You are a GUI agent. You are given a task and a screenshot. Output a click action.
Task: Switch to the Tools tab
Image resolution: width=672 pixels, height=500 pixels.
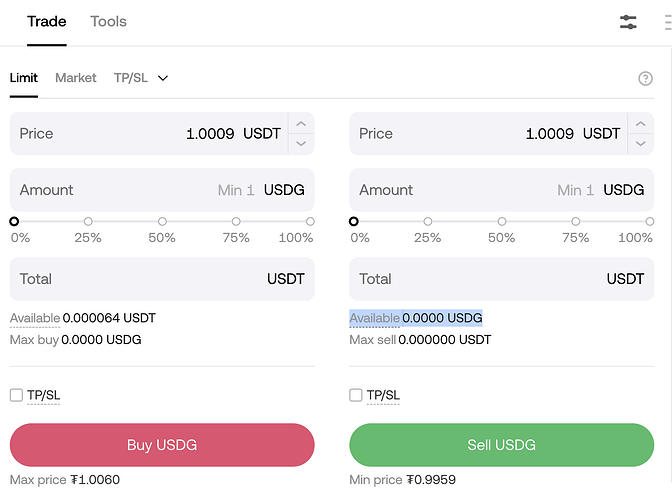coord(108,21)
